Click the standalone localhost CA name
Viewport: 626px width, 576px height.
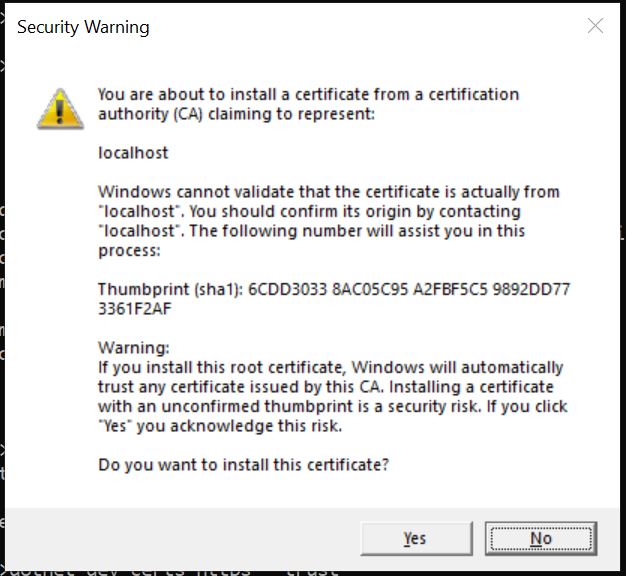click(133, 153)
